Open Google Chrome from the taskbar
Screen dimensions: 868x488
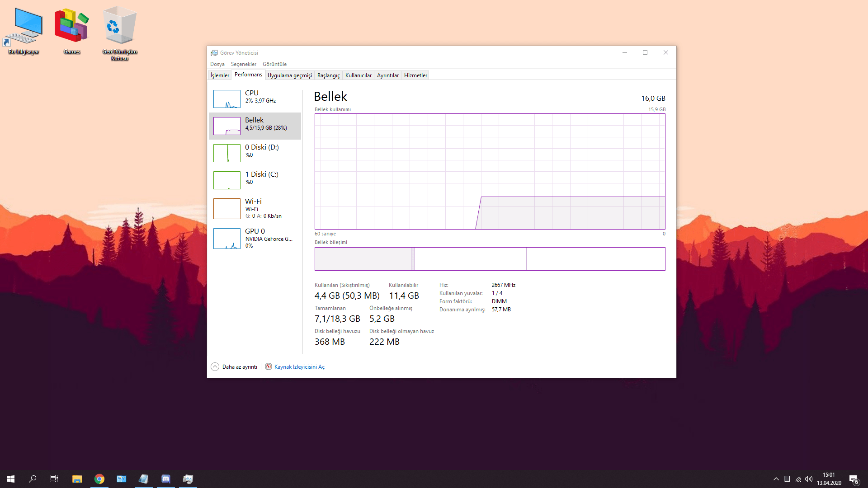click(99, 479)
